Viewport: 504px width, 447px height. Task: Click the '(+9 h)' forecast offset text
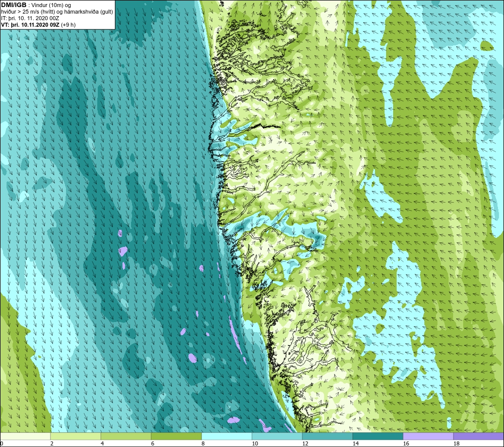pyautogui.click(x=68, y=25)
